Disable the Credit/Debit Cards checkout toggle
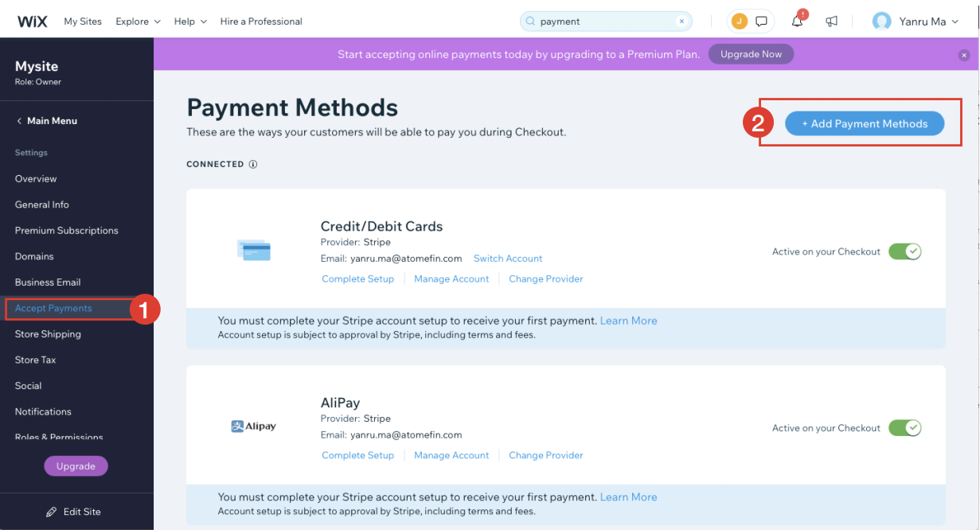The width and height of the screenshot is (980, 530). coord(905,251)
